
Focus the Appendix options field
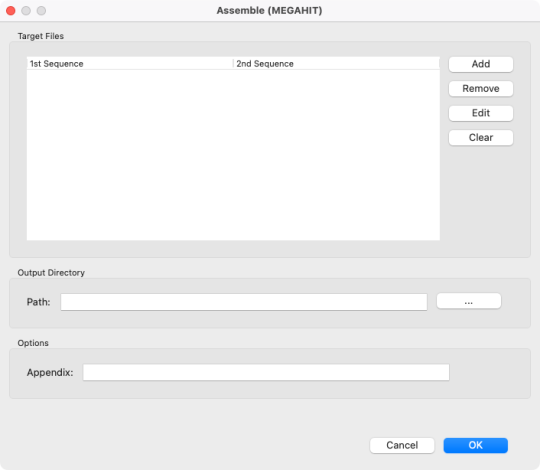tap(266, 372)
